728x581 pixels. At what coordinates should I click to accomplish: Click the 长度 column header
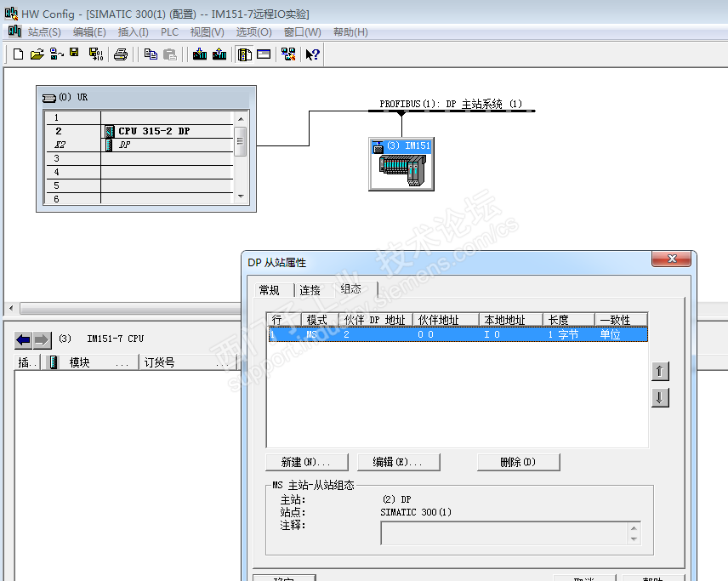click(x=569, y=320)
